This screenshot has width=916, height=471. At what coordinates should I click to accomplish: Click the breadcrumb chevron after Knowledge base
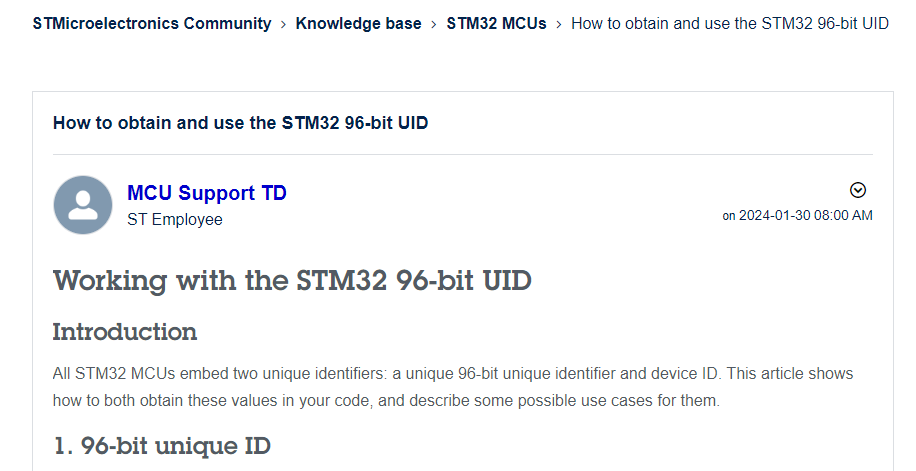pyautogui.click(x=433, y=24)
